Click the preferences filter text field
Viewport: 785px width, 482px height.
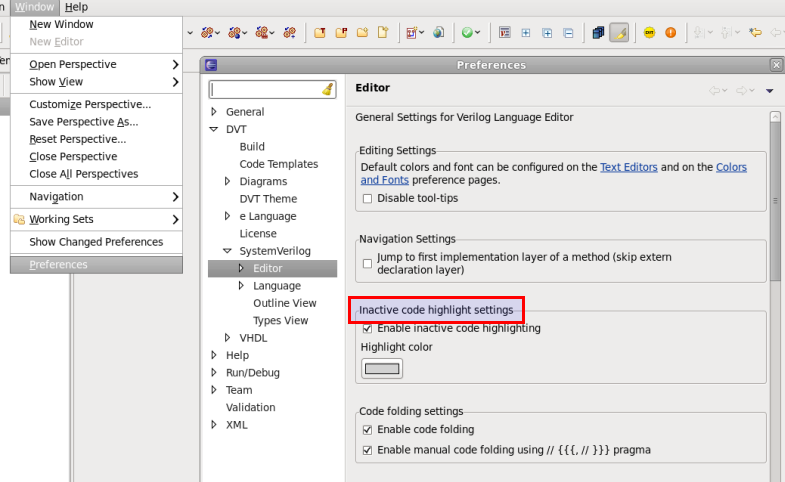click(264, 89)
